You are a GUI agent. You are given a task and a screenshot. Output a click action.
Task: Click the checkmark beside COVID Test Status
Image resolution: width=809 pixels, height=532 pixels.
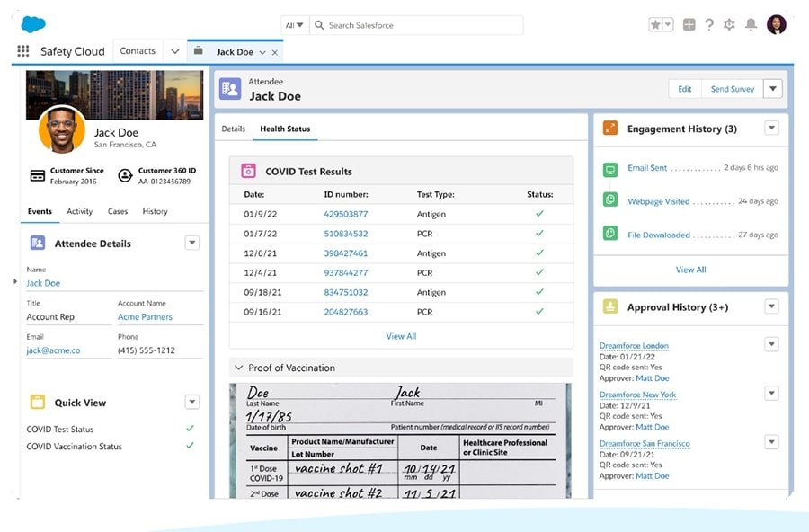(x=189, y=430)
